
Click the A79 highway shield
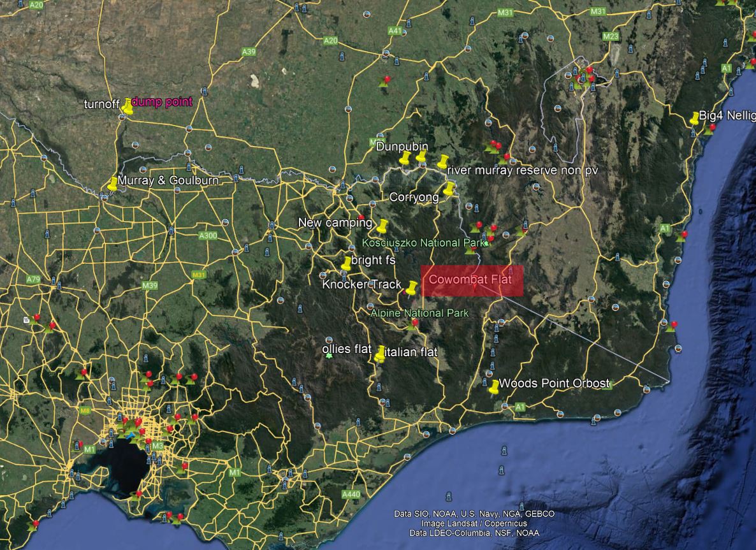(33, 279)
